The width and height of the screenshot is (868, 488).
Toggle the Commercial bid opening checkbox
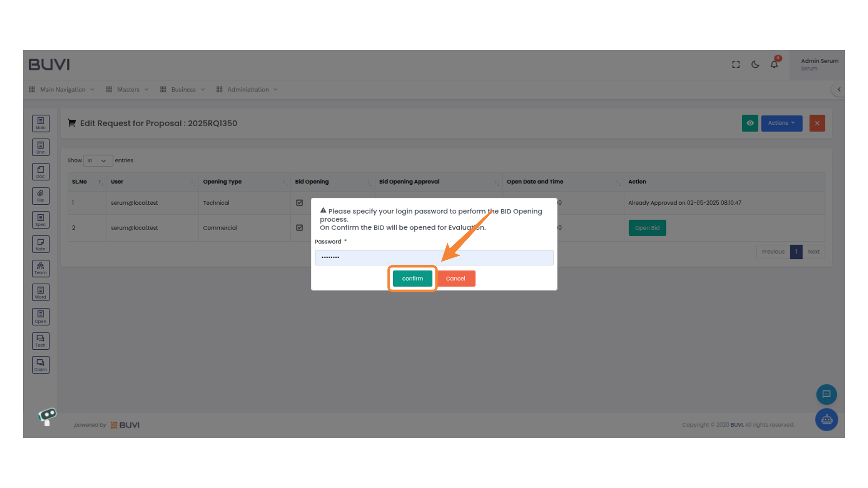(x=300, y=228)
